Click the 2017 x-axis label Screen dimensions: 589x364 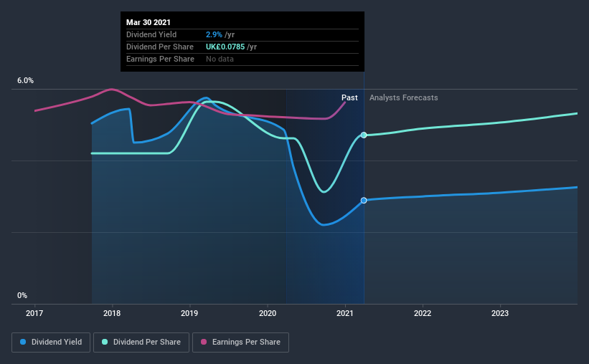(34, 313)
